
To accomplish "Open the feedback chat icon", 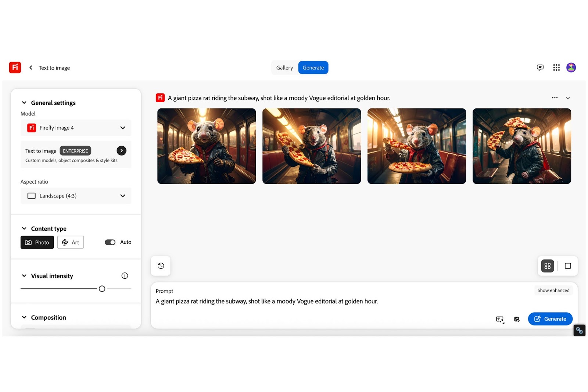I will coord(540,68).
